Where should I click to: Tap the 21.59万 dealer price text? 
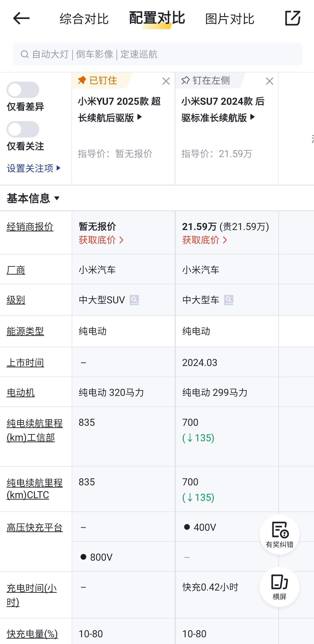point(199,227)
